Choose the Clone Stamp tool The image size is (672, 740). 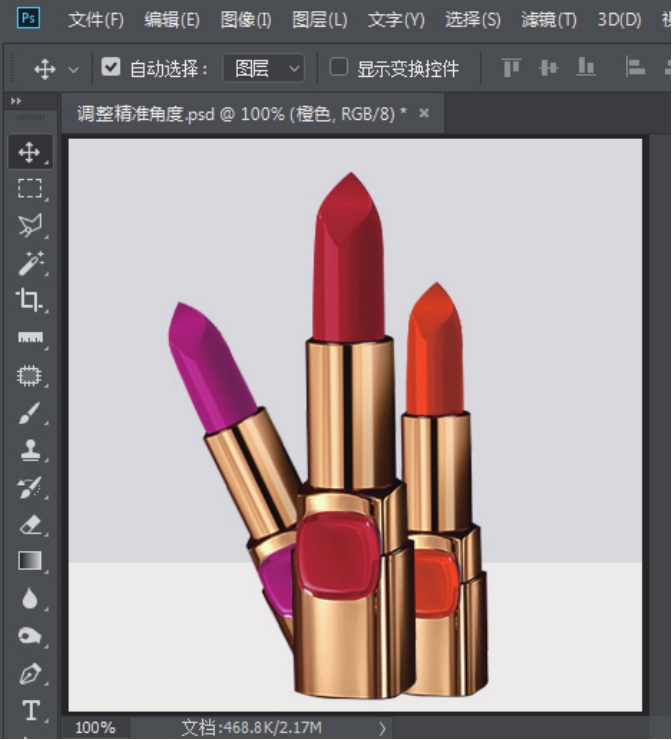click(30, 450)
